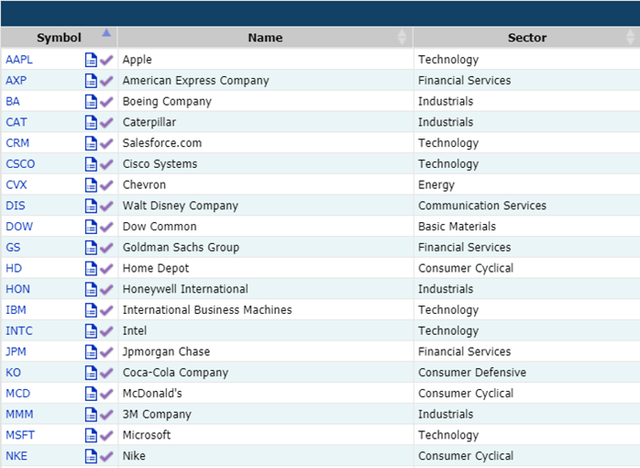Open the CSCO symbol link

[x=20, y=164]
